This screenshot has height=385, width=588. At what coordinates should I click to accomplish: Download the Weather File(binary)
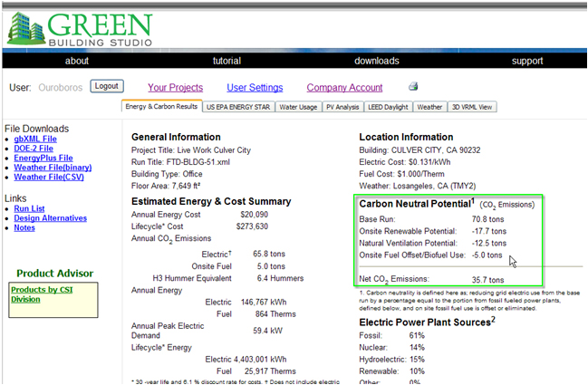coord(53,168)
